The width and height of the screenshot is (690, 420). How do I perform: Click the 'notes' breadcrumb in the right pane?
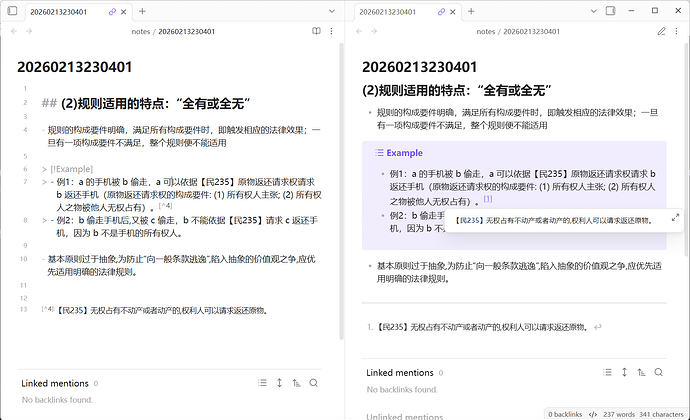pyautogui.click(x=486, y=31)
